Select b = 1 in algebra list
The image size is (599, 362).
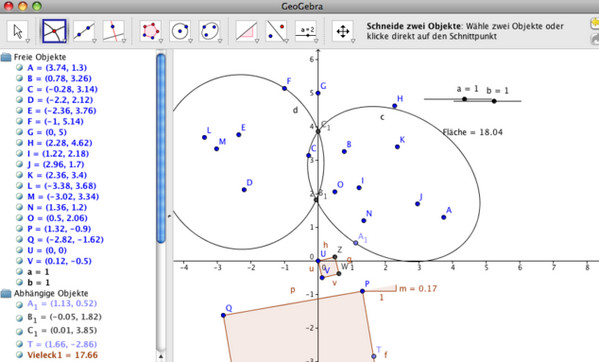pyautogui.click(x=38, y=283)
